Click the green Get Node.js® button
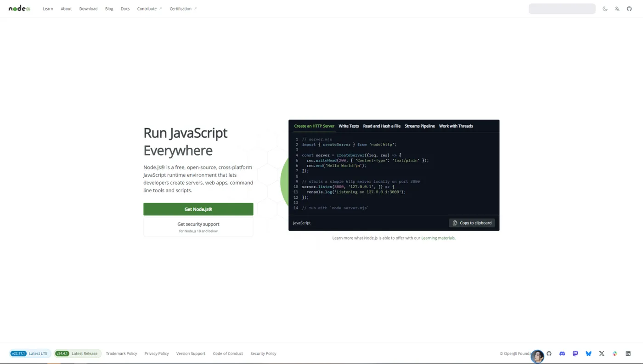The height and width of the screenshot is (364, 643). point(198,209)
